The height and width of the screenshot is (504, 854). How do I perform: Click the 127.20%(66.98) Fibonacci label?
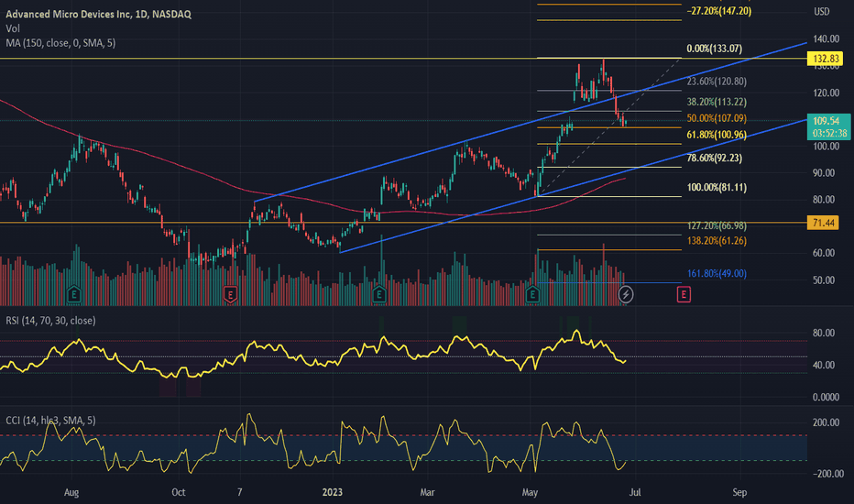point(717,225)
